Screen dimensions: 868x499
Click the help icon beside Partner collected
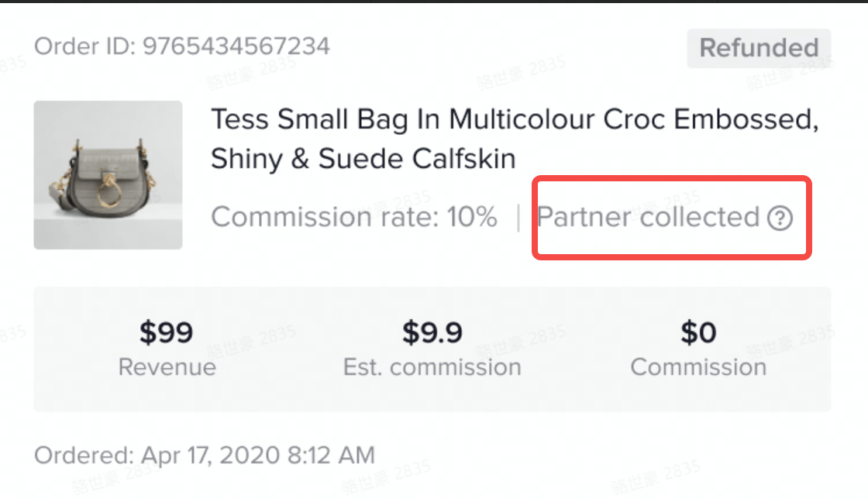click(x=780, y=219)
